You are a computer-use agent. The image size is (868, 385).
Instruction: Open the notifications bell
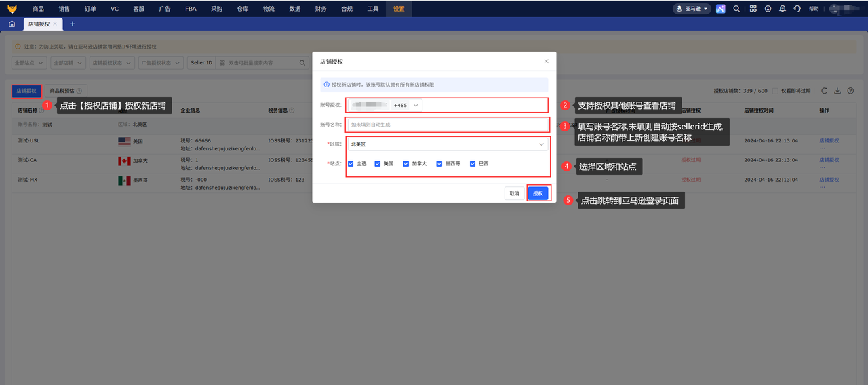pyautogui.click(x=783, y=9)
